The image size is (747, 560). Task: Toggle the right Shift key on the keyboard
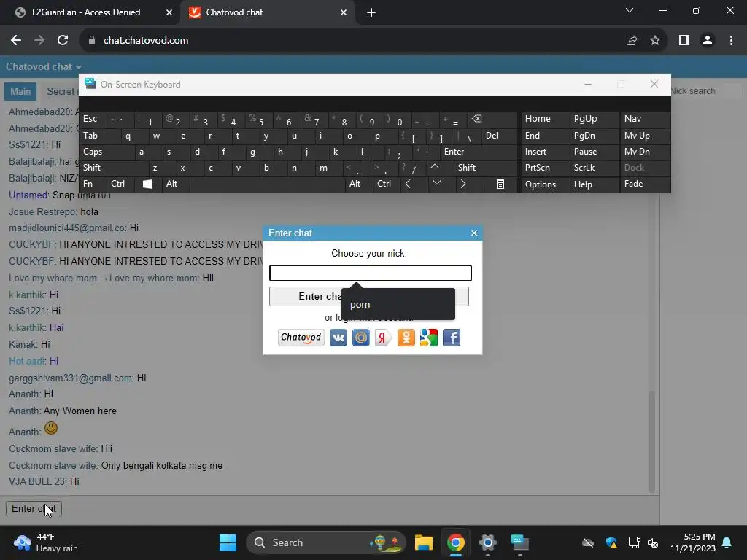pos(484,168)
